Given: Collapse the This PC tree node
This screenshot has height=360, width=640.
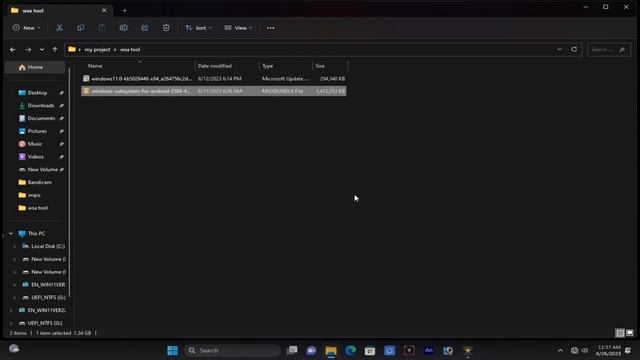Looking at the screenshot, I should (x=11, y=233).
